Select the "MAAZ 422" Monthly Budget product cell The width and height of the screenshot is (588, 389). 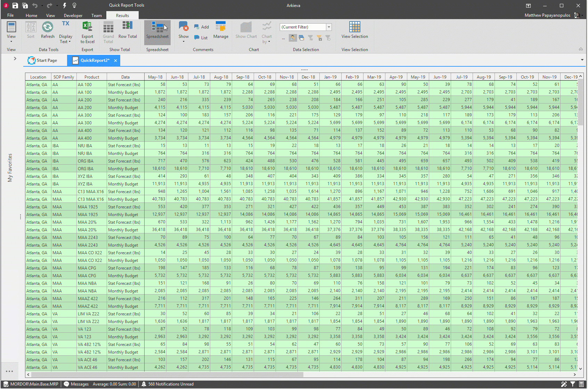(92, 306)
